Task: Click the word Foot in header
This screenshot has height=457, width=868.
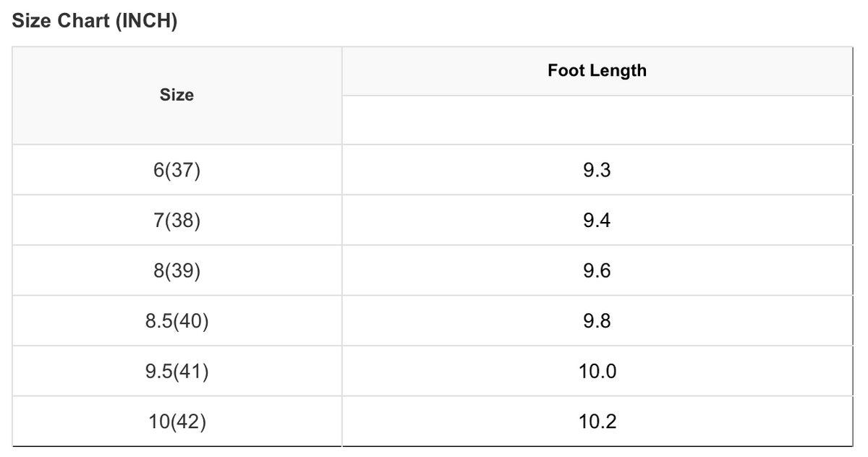Action: click(x=566, y=71)
